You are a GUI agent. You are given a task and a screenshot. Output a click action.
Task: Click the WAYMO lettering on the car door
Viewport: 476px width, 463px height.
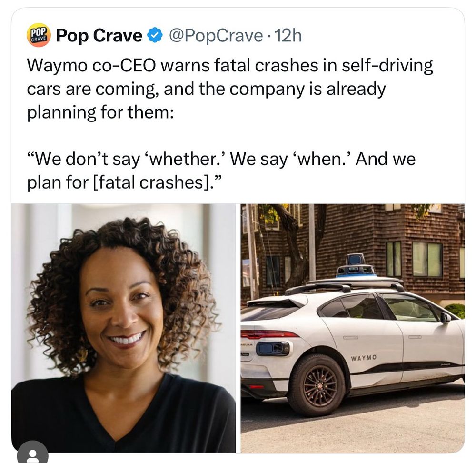tap(364, 358)
